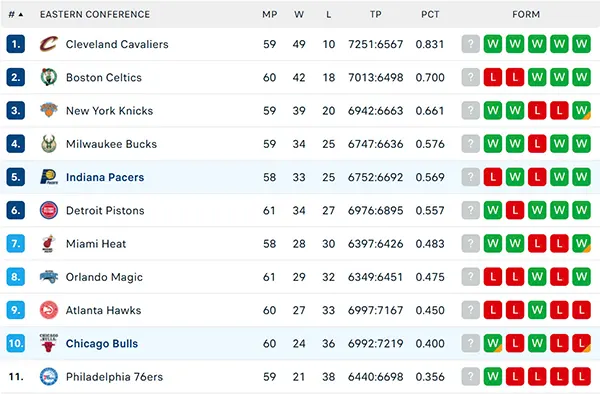This screenshot has height=394, width=600.
Task: Click the FORM column header
Action: [526, 15]
